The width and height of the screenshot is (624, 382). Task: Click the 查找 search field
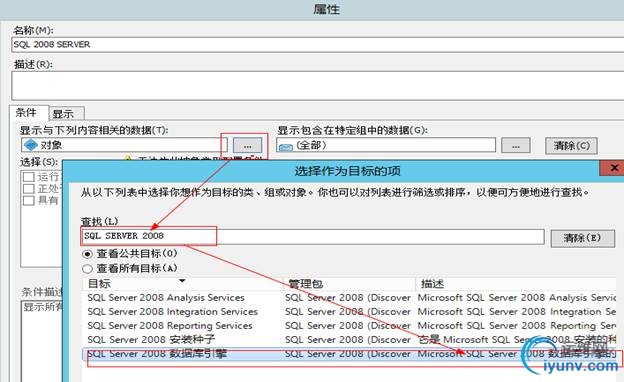(312, 236)
